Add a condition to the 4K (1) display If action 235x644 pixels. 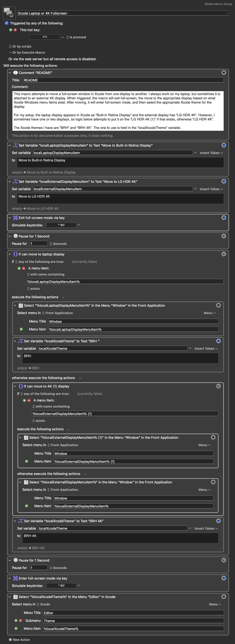point(24,400)
